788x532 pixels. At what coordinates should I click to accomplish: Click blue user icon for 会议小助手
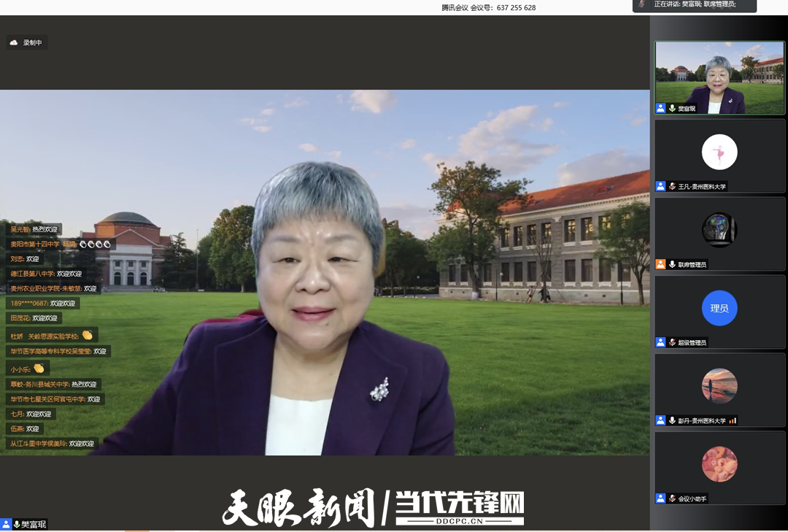(660, 498)
